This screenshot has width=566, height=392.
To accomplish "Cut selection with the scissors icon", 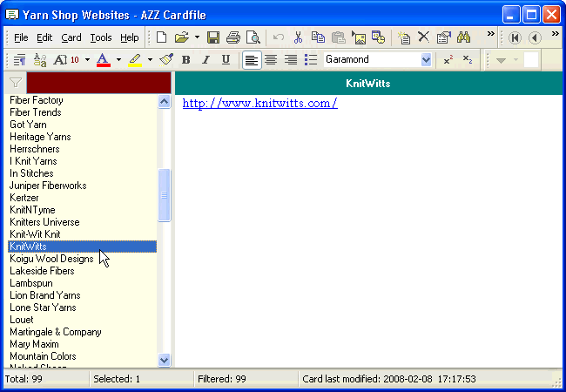I will (x=298, y=37).
